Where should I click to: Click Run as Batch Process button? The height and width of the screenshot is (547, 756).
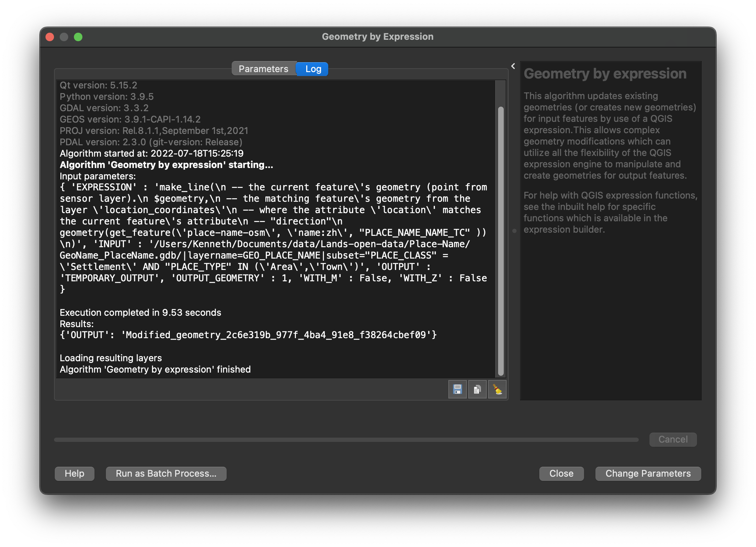click(166, 473)
